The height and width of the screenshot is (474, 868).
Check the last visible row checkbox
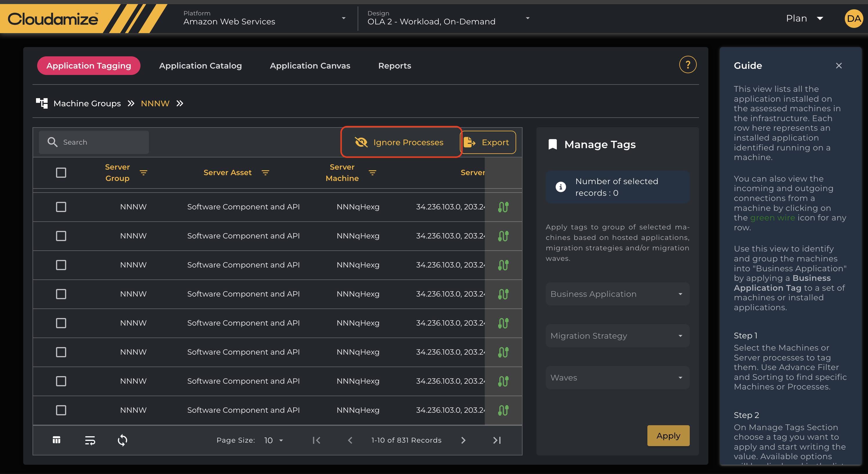pyautogui.click(x=61, y=410)
